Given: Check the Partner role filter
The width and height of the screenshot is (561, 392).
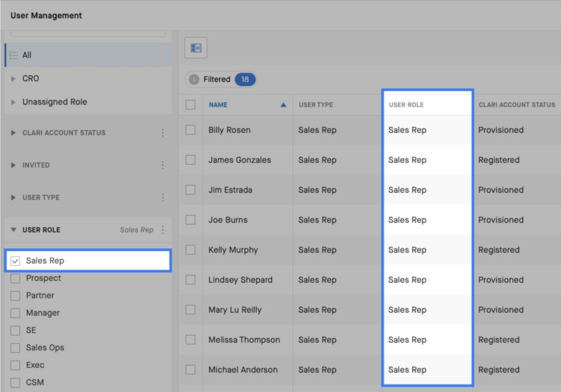Looking at the screenshot, I should pos(15,296).
